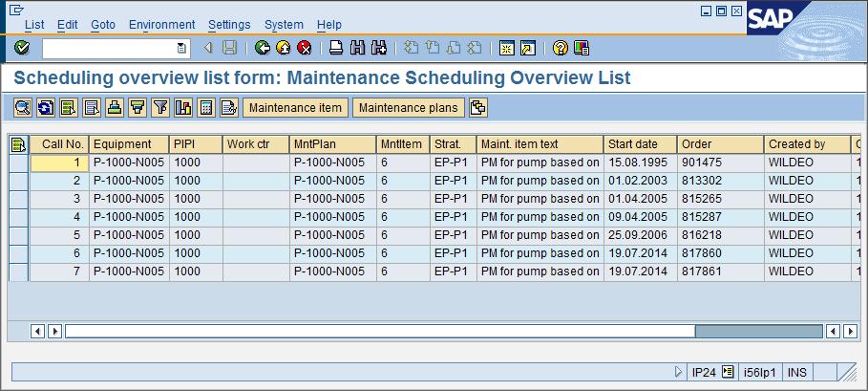
Task: Click the SAP window menu icon top-left
Action: click(x=16, y=10)
